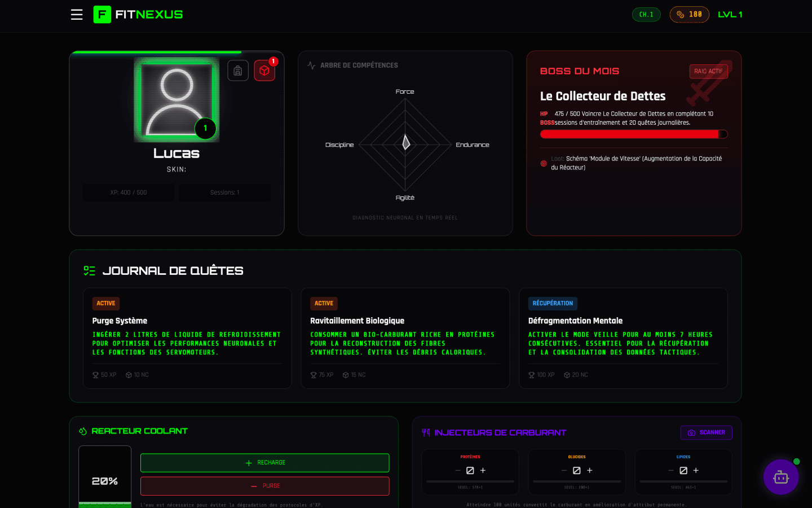
Task: Click the 20% coolant tank gauge
Action: [105, 477]
